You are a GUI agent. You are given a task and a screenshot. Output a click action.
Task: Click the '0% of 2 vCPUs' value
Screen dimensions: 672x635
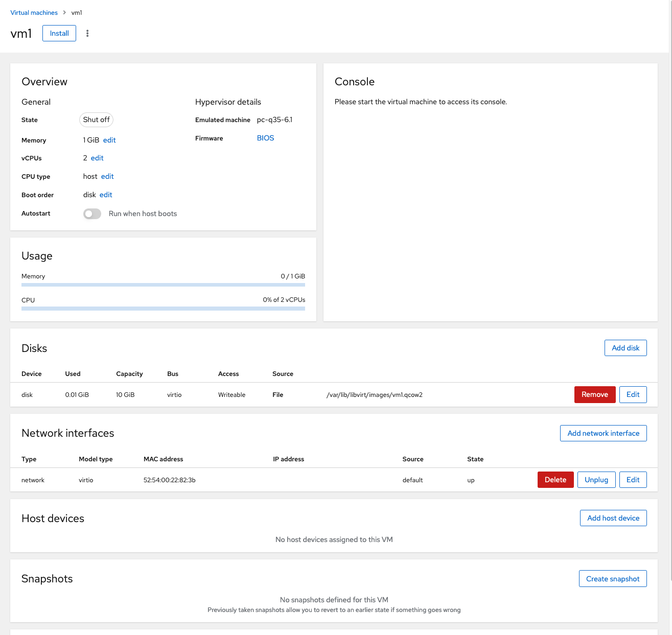pyautogui.click(x=284, y=300)
